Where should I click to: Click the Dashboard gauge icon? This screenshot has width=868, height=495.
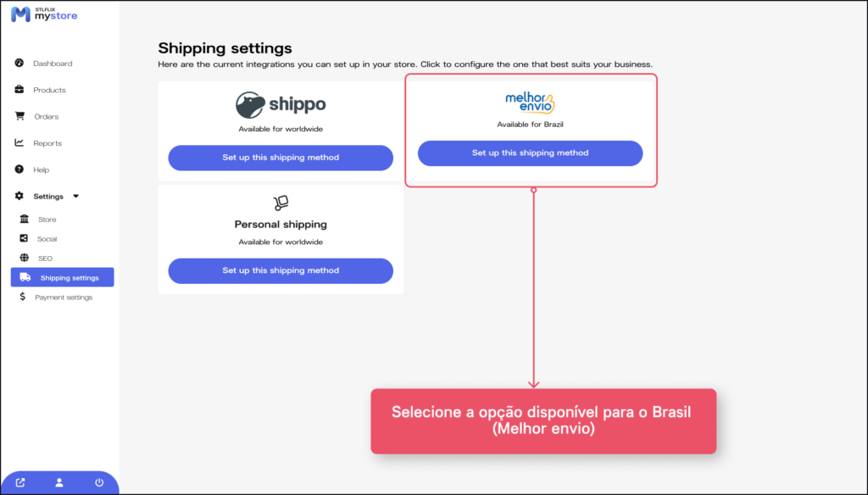click(x=19, y=64)
